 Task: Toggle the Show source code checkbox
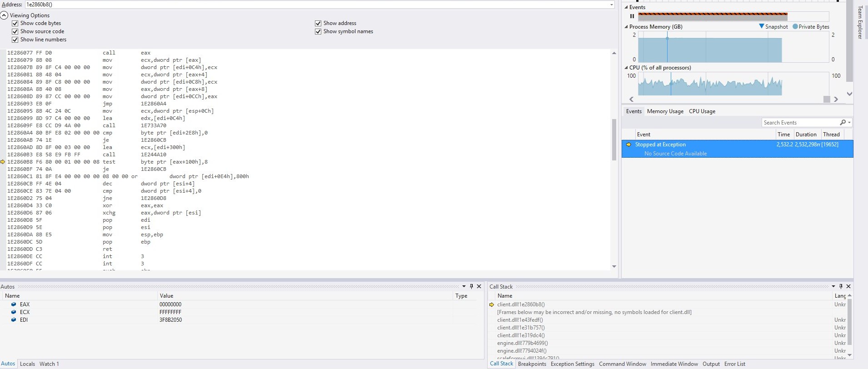coord(15,31)
